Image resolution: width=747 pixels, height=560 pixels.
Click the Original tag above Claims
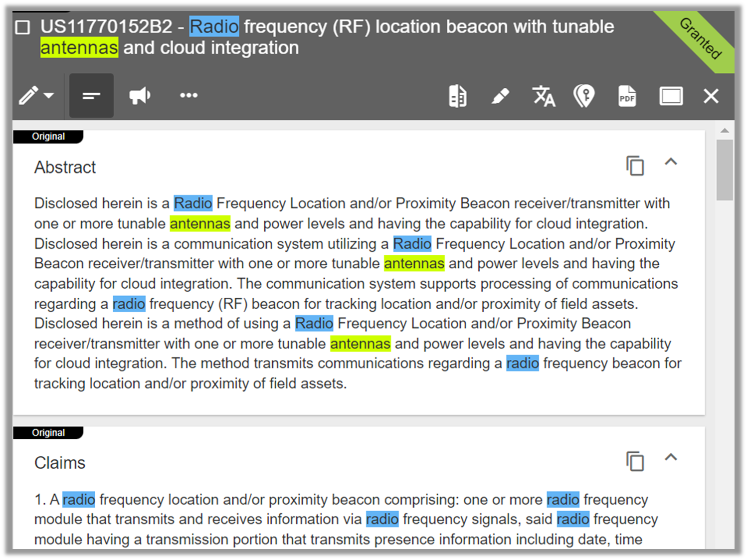pyautogui.click(x=48, y=433)
